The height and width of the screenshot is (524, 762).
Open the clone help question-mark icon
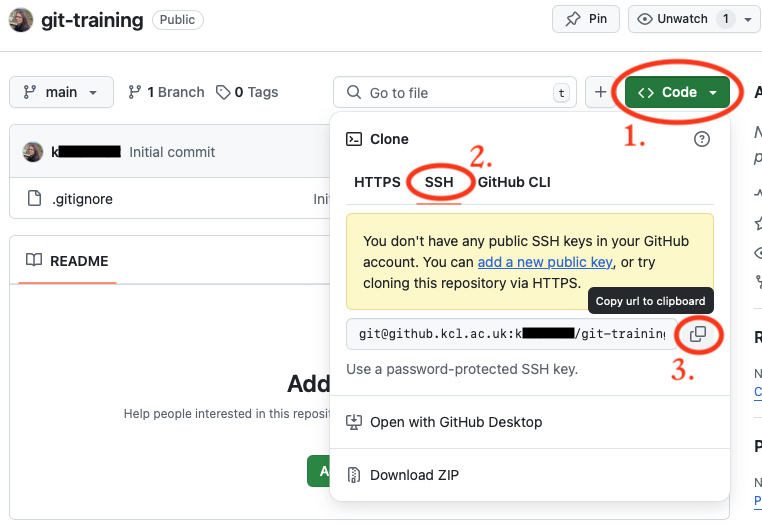(701, 140)
